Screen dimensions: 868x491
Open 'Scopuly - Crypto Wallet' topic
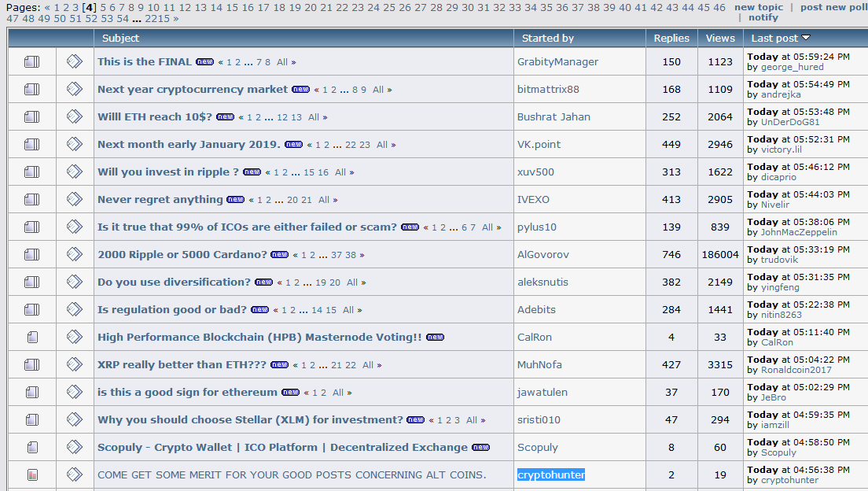[x=282, y=447]
